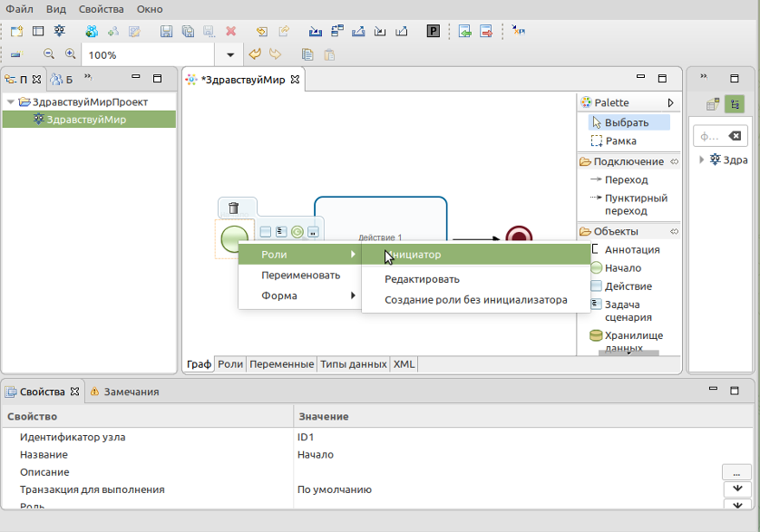Click the orange undo arrow icon
The height and width of the screenshot is (532, 760).
[x=255, y=53]
